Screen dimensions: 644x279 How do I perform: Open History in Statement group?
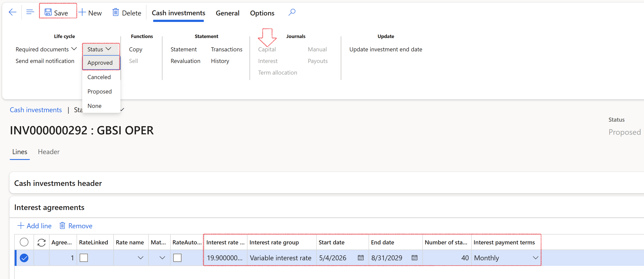[220, 61]
